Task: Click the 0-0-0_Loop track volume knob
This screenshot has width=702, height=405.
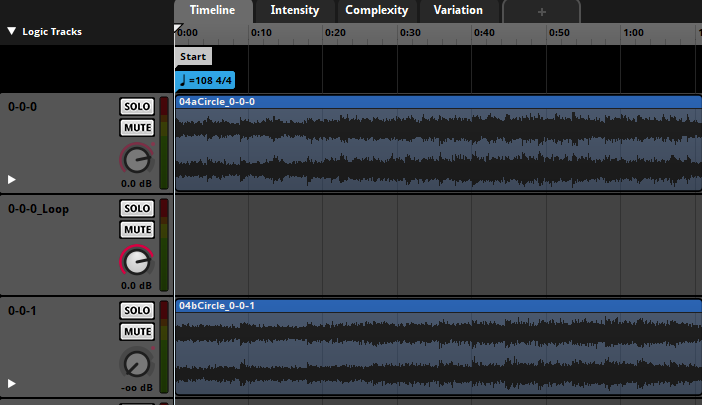Action: [x=137, y=262]
